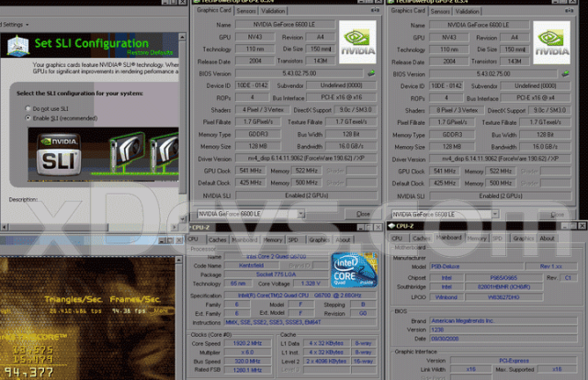This screenshot has height=380, width=588.
Task: Open the Settings dropdown in NVIDIA panel
Action: (x=15, y=25)
